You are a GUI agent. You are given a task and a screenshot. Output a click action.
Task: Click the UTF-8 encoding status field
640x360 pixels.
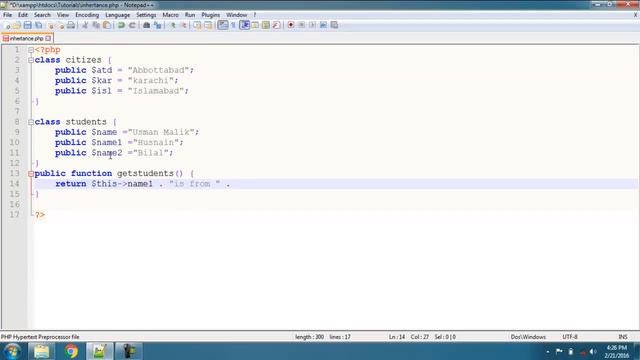click(570, 337)
